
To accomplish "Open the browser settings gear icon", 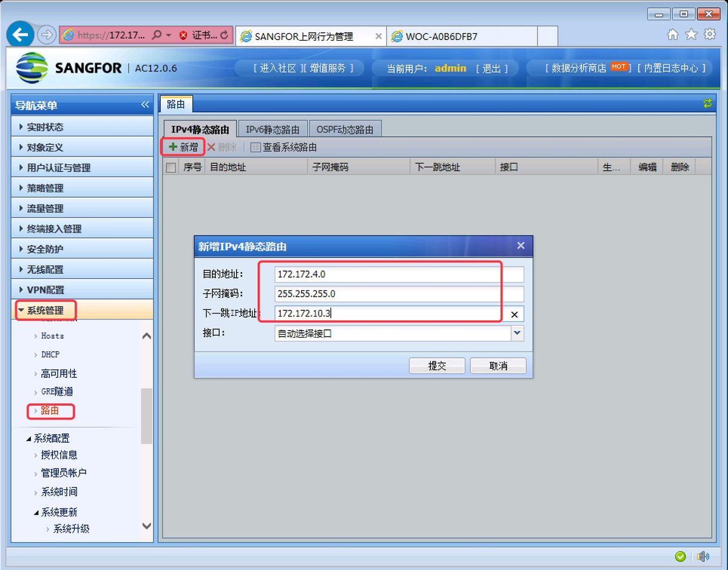I will (709, 35).
